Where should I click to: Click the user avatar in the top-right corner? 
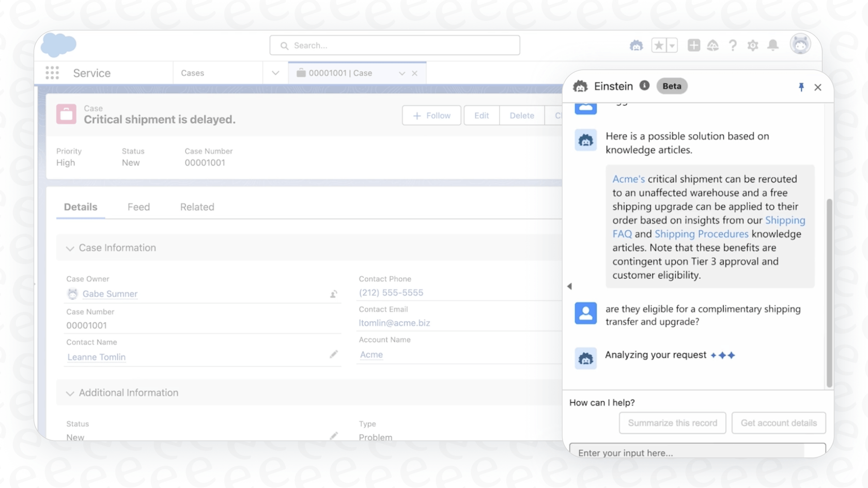pyautogui.click(x=800, y=45)
